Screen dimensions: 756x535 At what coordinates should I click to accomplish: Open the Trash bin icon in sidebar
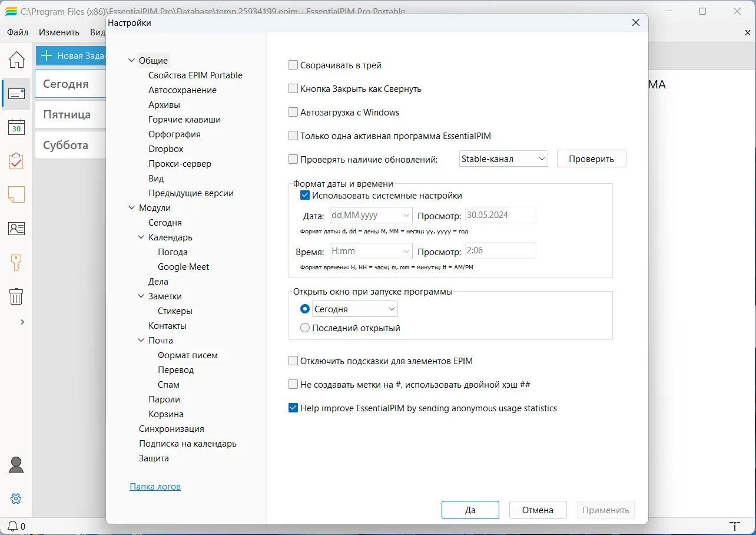(16, 296)
